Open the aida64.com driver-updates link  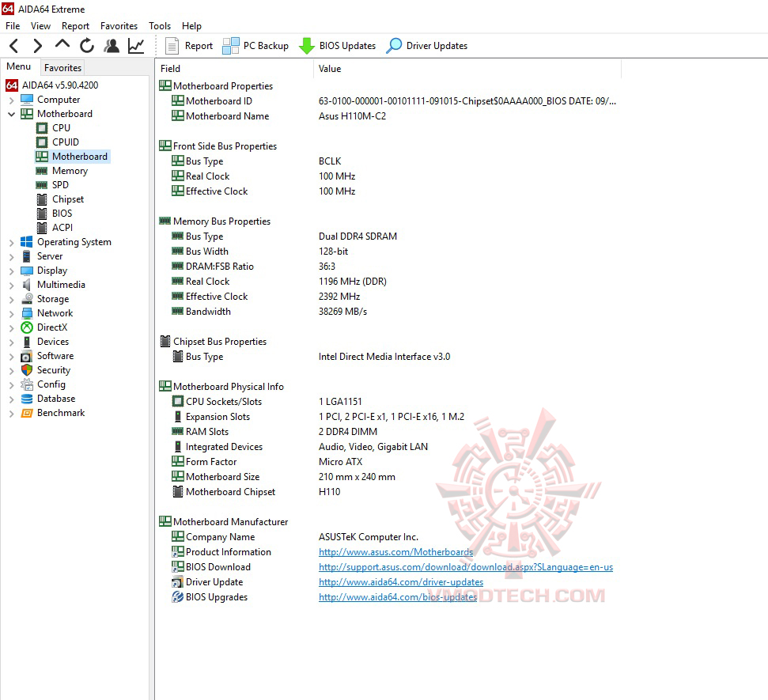click(401, 582)
